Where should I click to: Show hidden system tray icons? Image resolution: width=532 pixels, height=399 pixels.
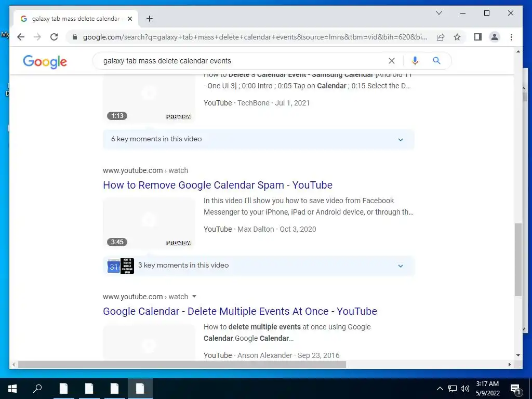(x=440, y=389)
